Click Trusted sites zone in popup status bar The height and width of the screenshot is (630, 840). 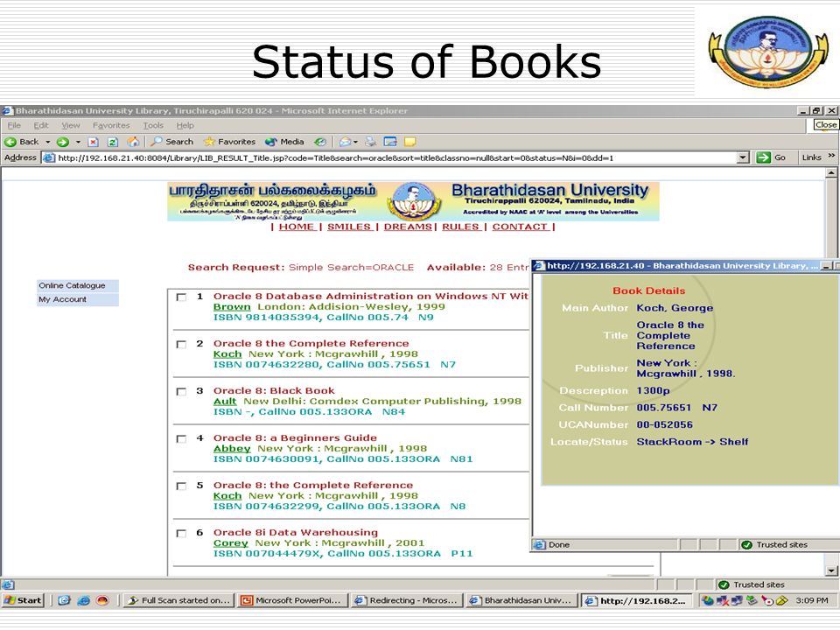pos(775,545)
